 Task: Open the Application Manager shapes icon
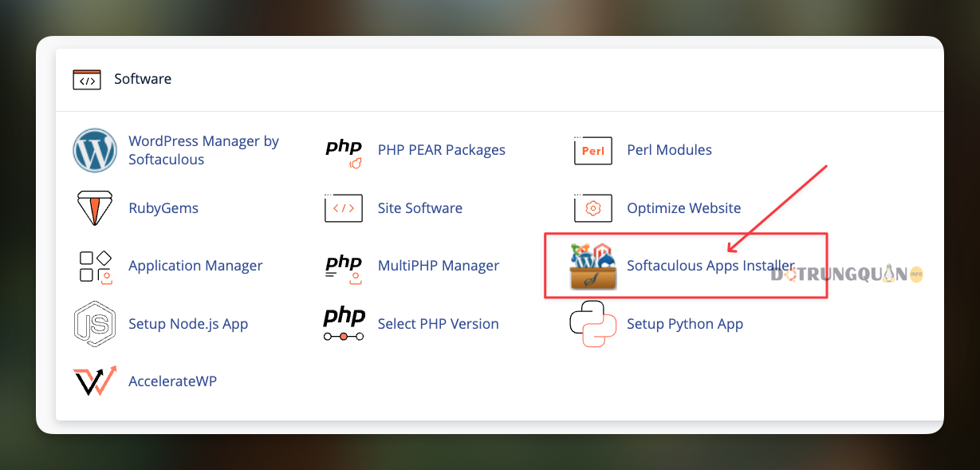click(x=95, y=266)
